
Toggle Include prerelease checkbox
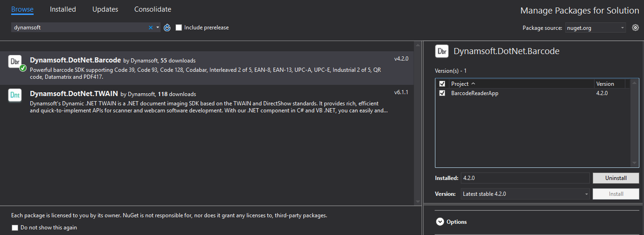pos(179,28)
